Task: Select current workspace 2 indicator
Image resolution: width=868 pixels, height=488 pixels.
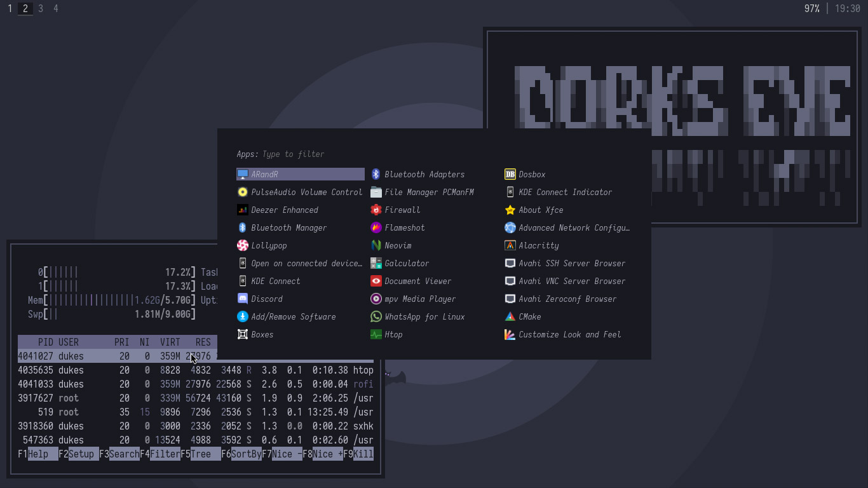Action: tap(25, 8)
